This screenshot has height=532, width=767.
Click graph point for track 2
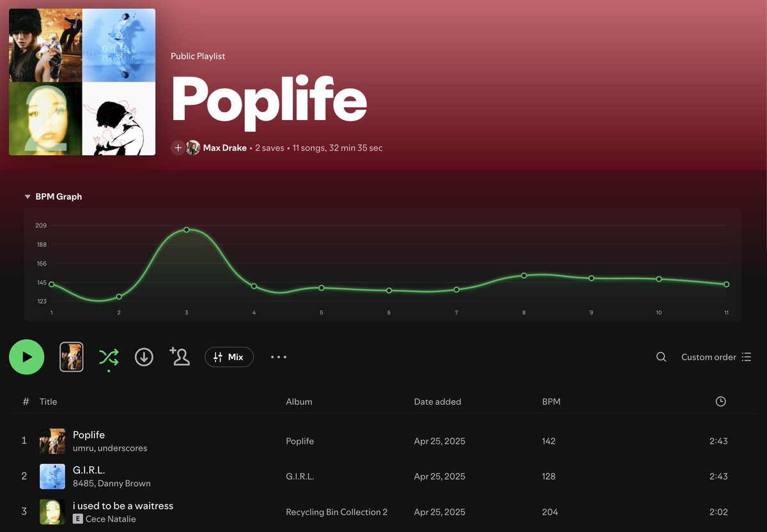(x=119, y=297)
